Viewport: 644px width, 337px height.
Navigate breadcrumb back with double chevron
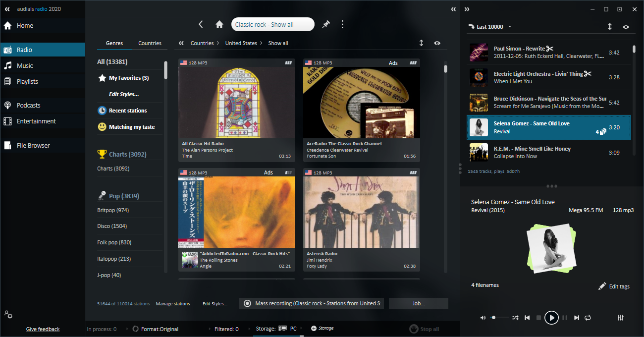181,43
